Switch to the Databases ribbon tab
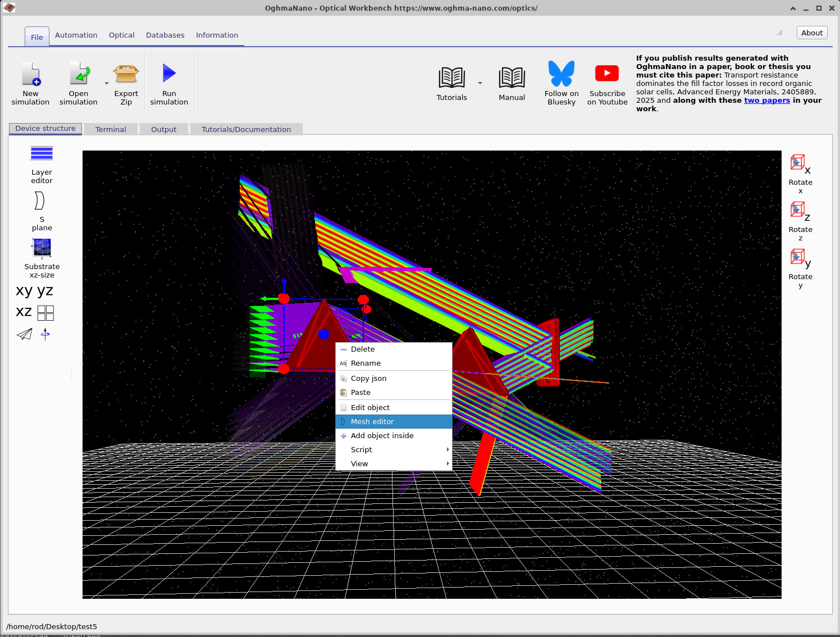This screenshot has height=637, width=840. click(165, 35)
